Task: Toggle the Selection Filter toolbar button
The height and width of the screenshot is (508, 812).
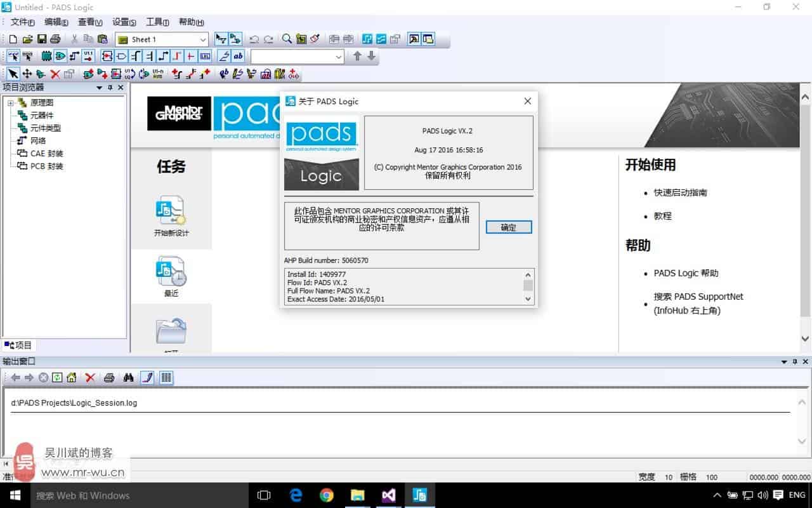Action: pyautogui.click(x=221, y=39)
